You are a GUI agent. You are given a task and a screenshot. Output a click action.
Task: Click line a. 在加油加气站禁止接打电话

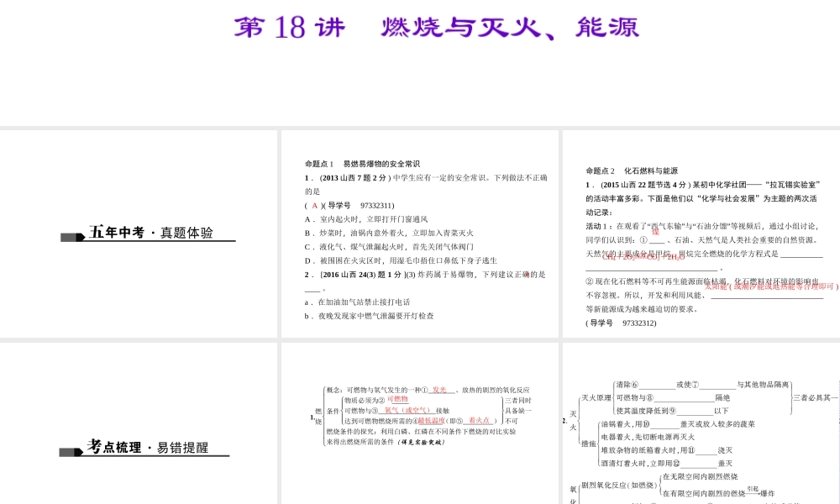pyautogui.click(x=357, y=302)
